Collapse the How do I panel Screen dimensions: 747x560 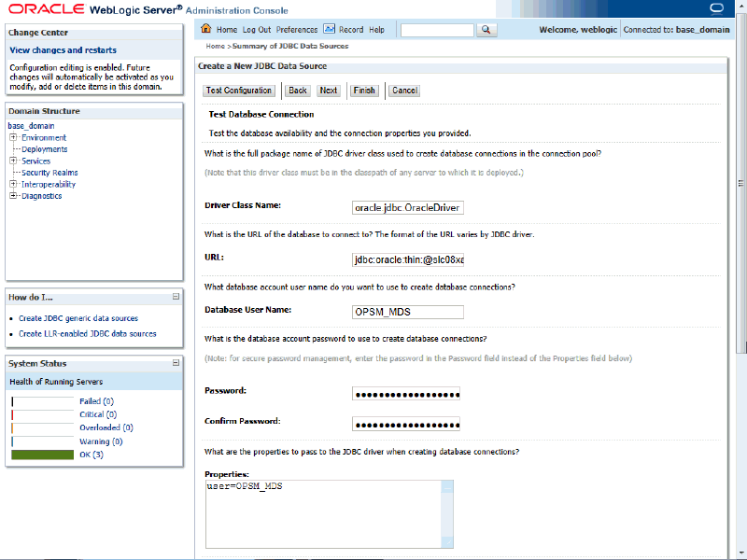pyautogui.click(x=176, y=297)
